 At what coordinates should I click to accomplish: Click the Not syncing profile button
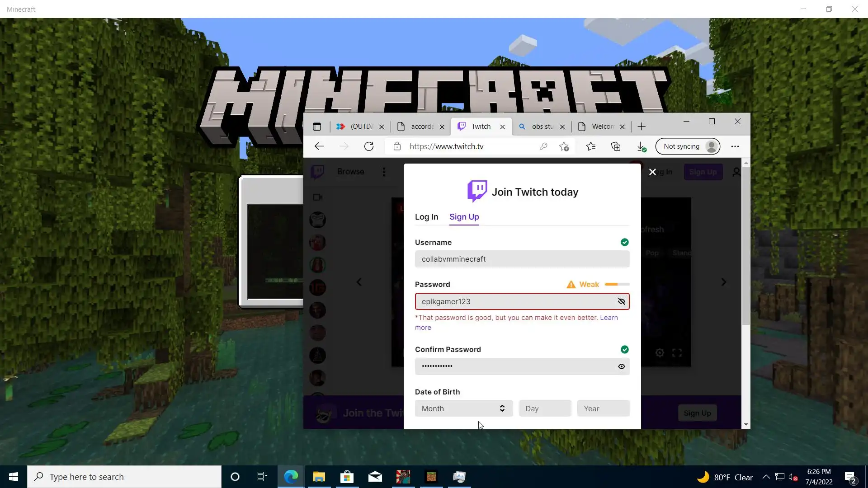click(688, 146)
